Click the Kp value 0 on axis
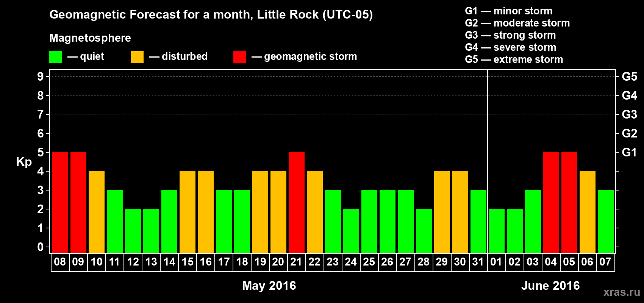This screenshot has height=303, width=644. [x=41, y=247]
